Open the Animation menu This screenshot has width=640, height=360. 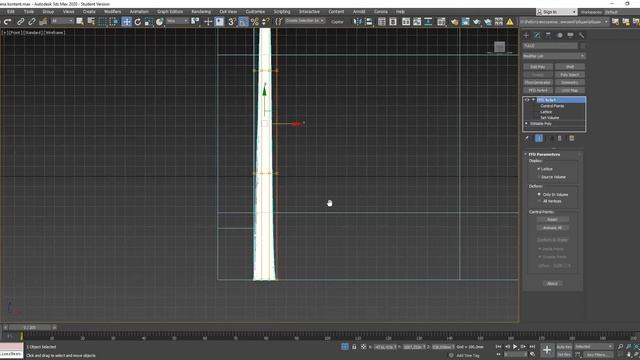pos(139,11)
